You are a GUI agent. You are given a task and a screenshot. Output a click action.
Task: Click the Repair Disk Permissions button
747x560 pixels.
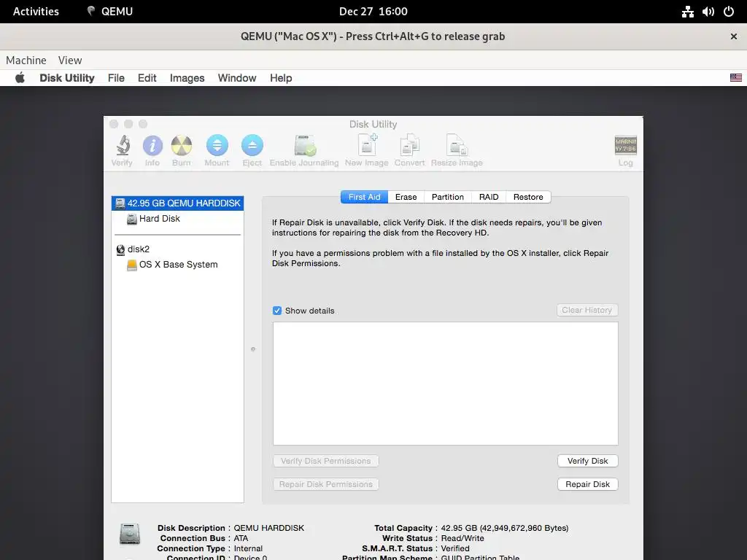point(326,484)
